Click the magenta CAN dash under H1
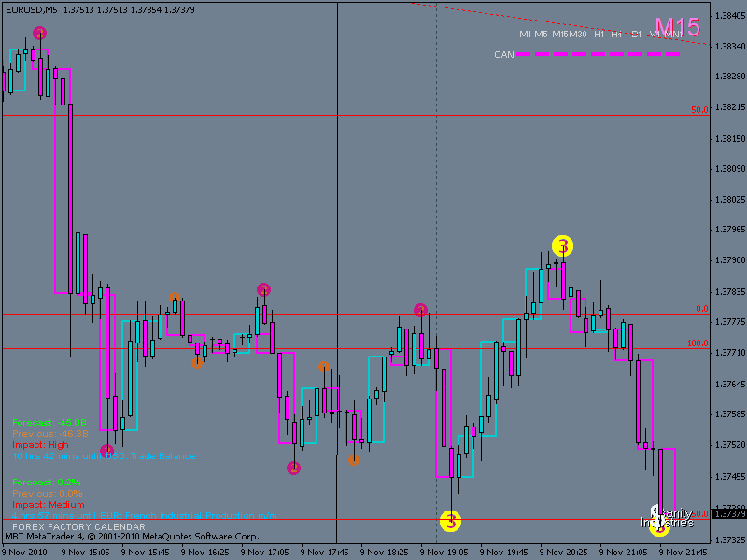Screen dimensions: 747x560 pyautogui.click(x=598, y=54)
